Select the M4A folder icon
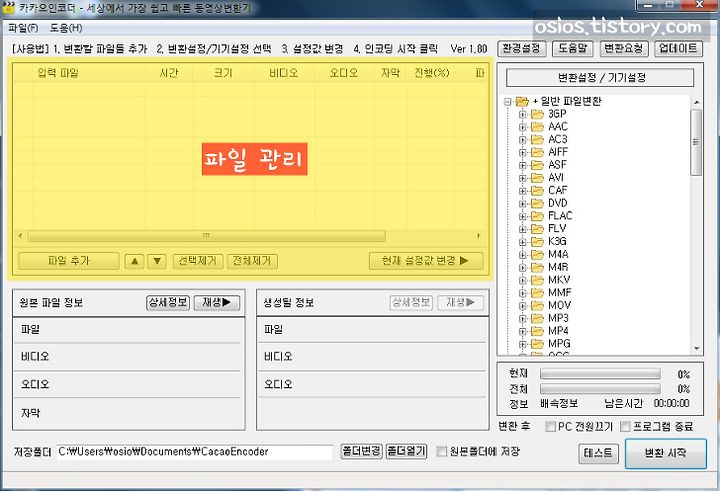Screen dimensions: 720x491 click(x=537, y=254)
